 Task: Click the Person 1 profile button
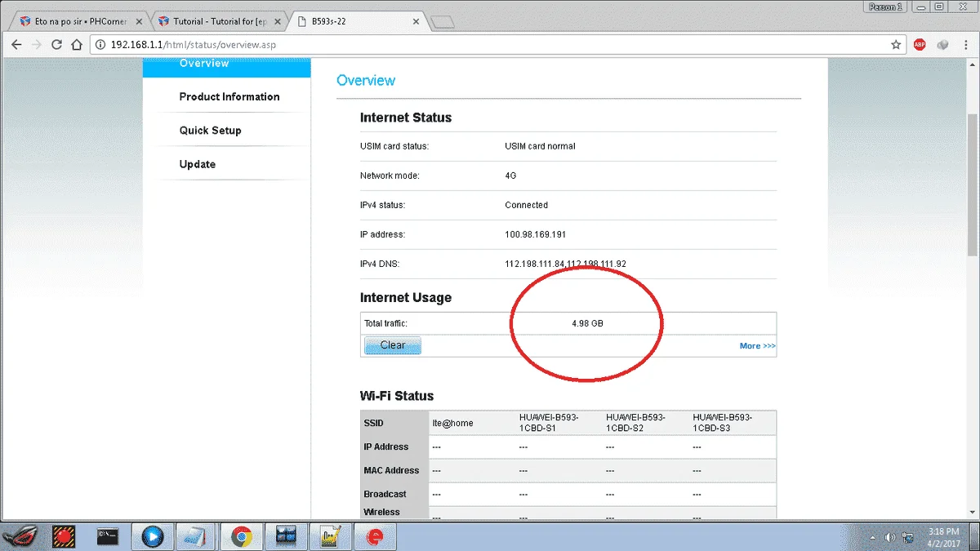coord(885,7)
